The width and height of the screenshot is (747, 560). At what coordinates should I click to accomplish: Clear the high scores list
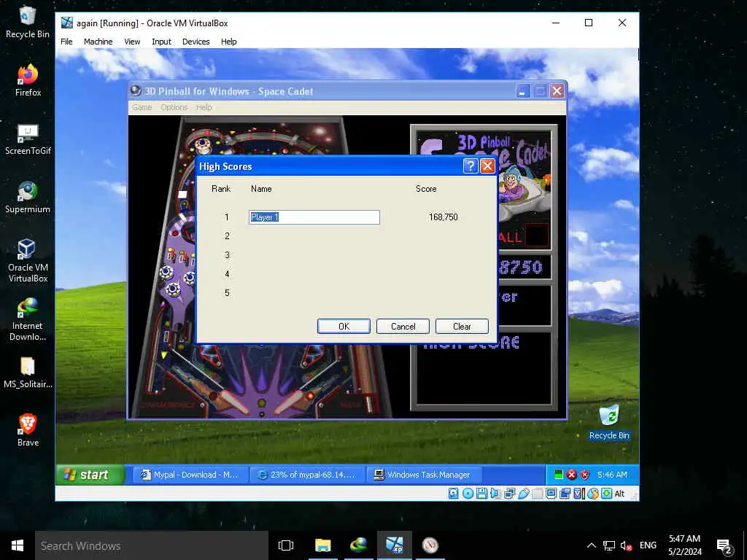(x=462, y=326)
